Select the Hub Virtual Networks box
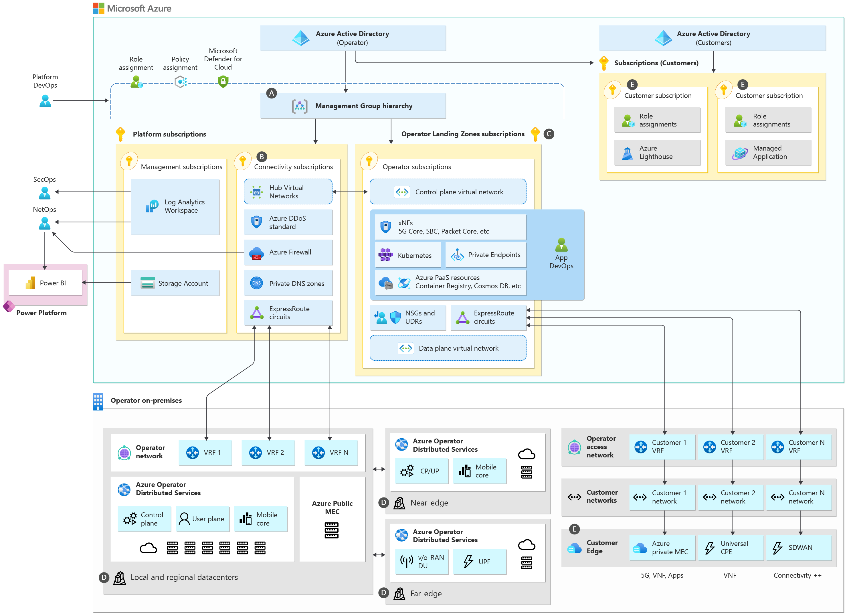 [288, 191]
